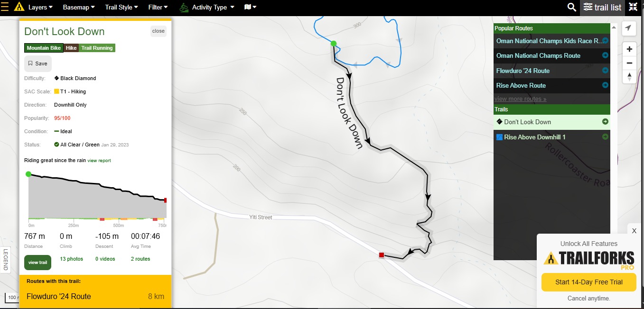Open the 2 routes link

tap(140, 259)
